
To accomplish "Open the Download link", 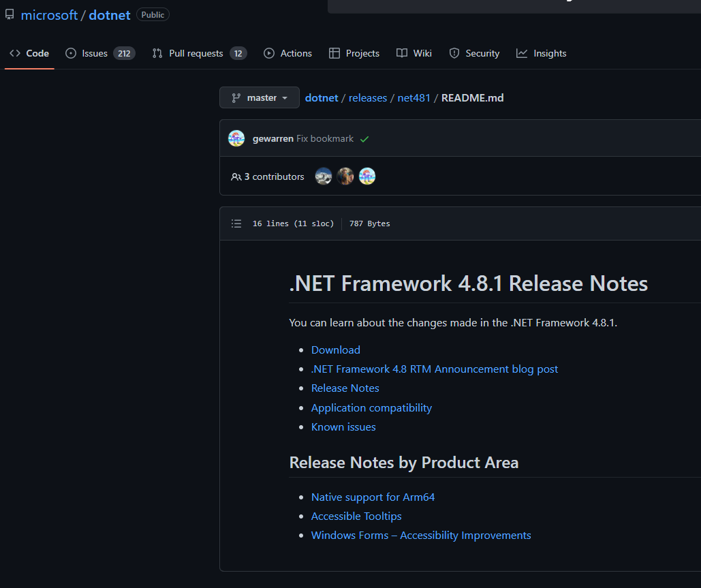I will (x=336, y=350).
